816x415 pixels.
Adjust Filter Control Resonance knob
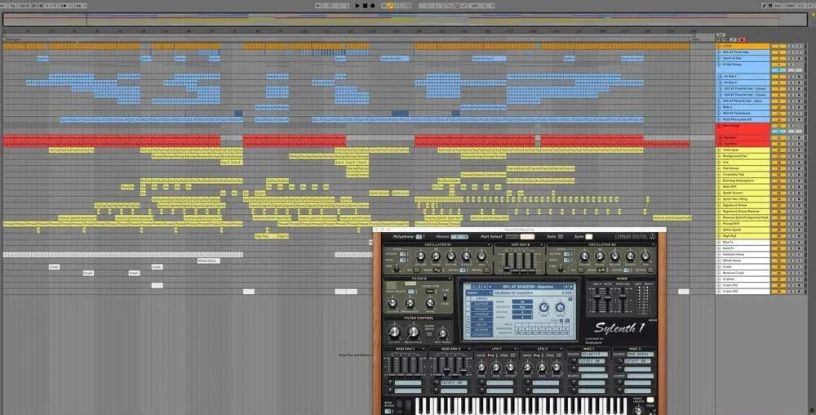tap(413, 332)
